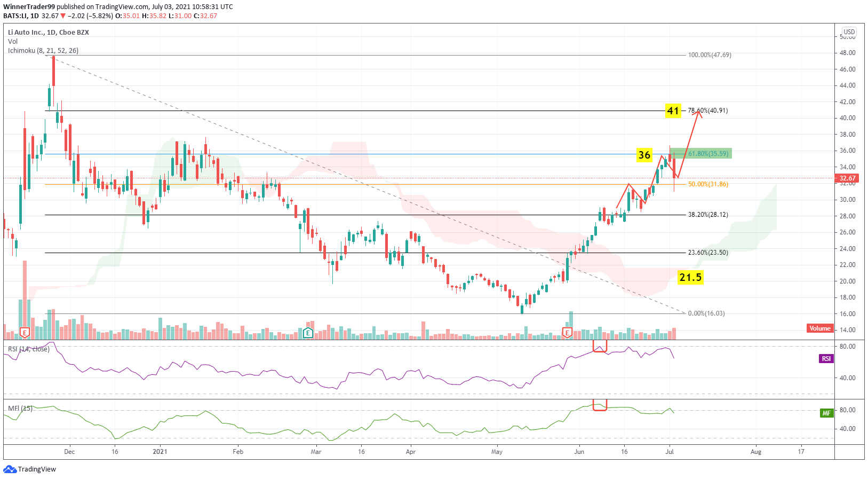Click the Jun date axis label
This screenshot has height=479, width=868.
(579, 452)
